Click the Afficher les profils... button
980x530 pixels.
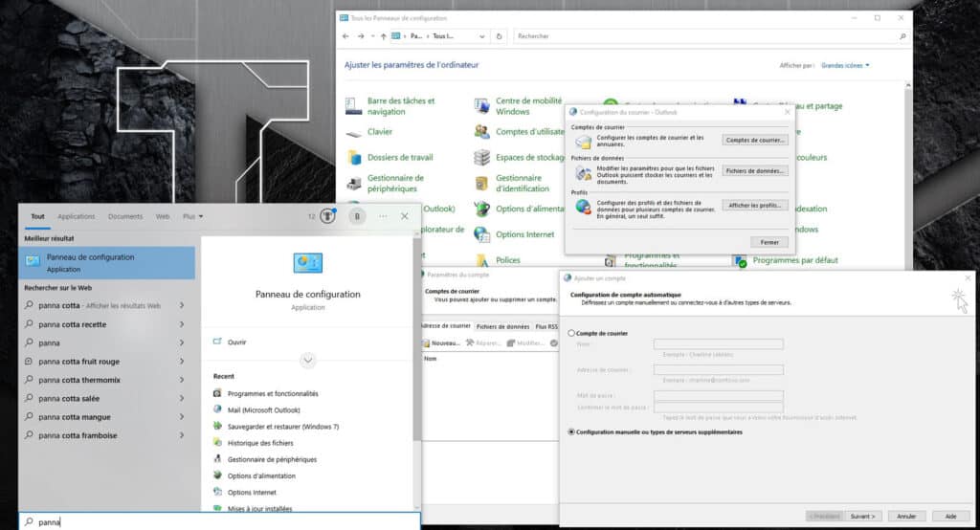coord(754,205)
